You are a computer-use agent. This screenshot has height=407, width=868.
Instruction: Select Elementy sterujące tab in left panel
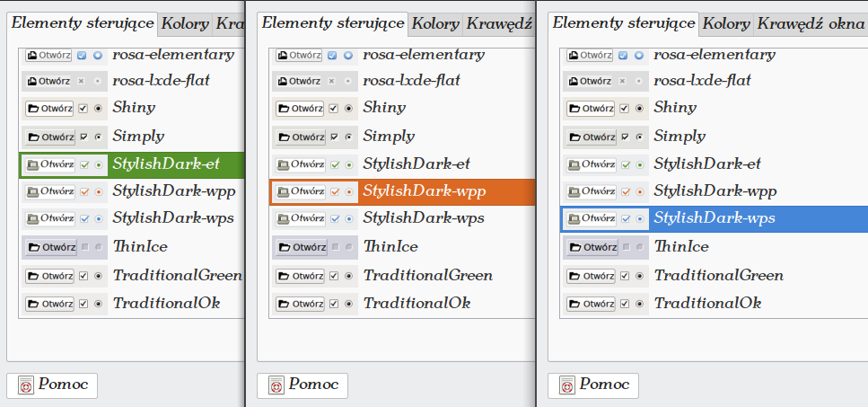coord(83,22)
